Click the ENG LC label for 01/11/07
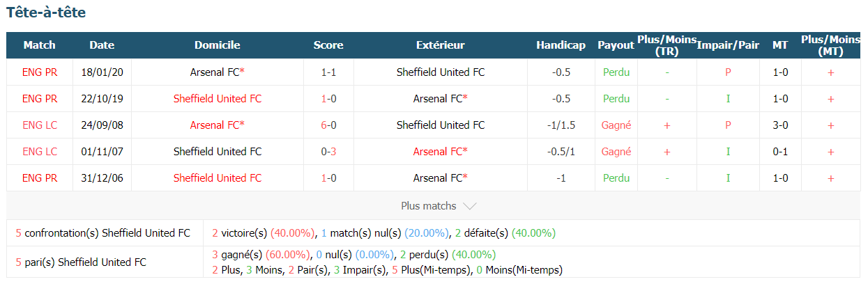This screenshot has width=868, height=284. pyautogui.click(x=39, y=151)
